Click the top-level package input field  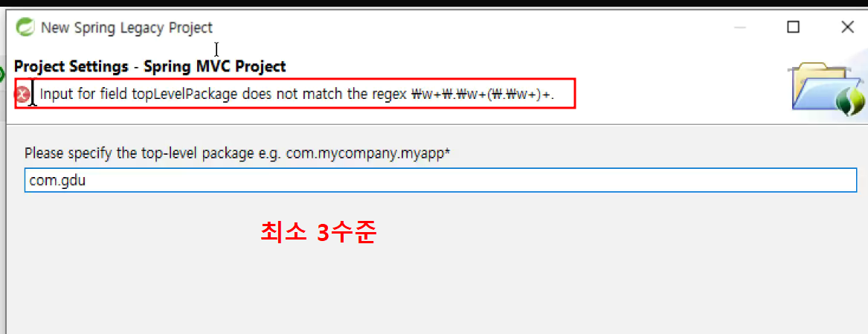(x=440, y=181)
